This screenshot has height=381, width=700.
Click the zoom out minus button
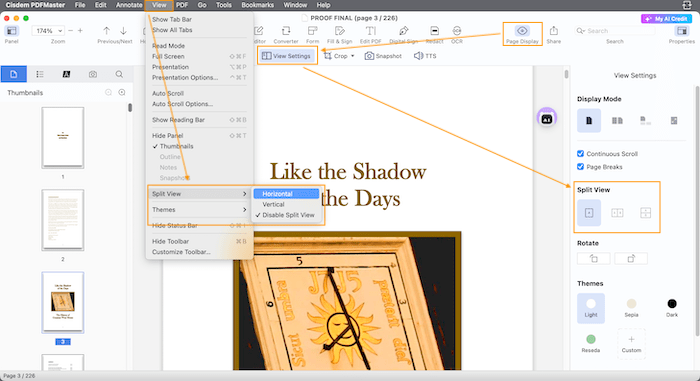tap(70, 31)
